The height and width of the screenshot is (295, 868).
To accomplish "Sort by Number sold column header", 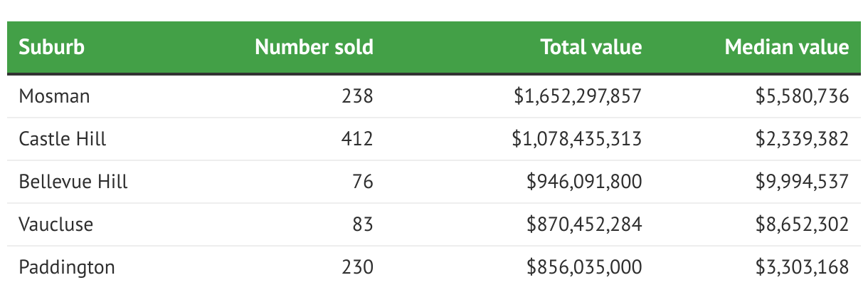I will 314,47.
